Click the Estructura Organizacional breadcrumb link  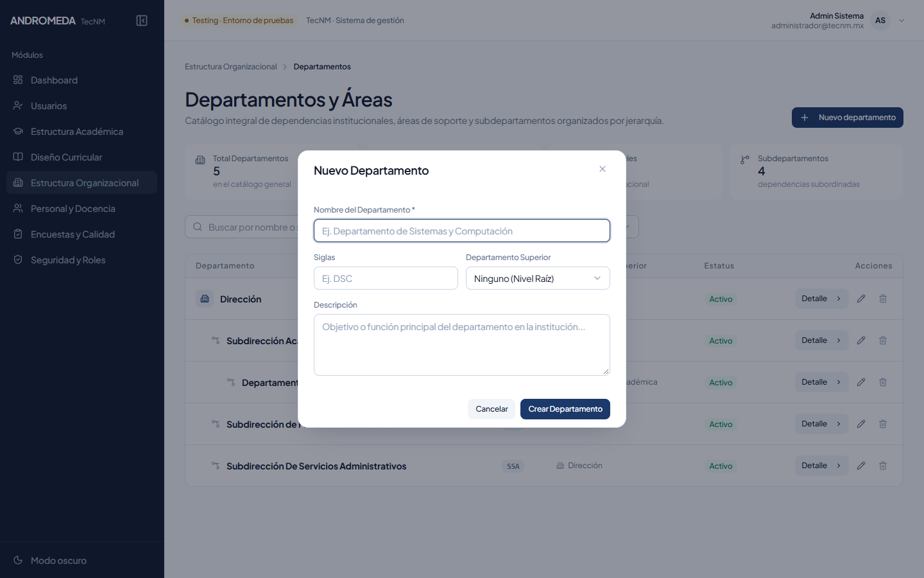tap(231, 67)
